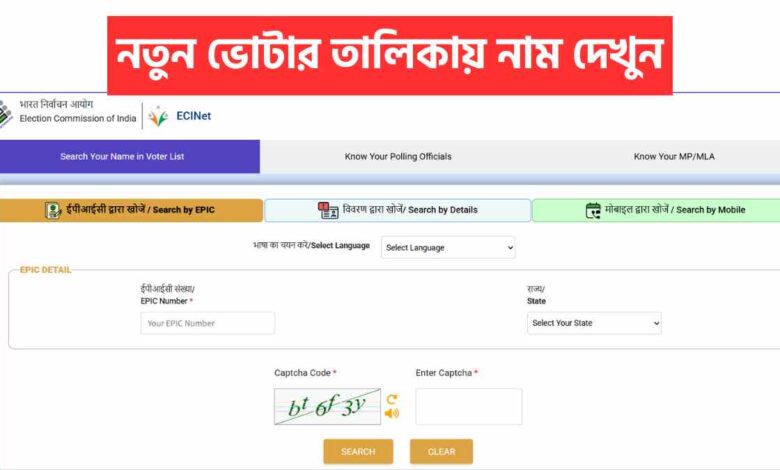Click the calendar icon on Search by Mobile
This screenshot has height=470, width=780.
(593, 210)
